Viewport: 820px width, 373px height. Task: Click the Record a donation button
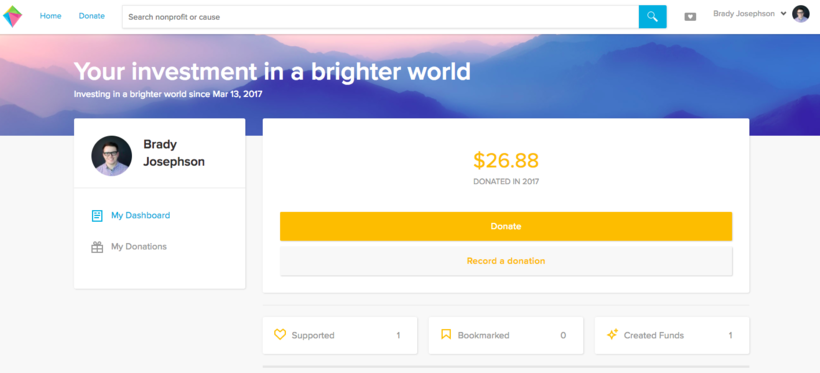(506, 261)
